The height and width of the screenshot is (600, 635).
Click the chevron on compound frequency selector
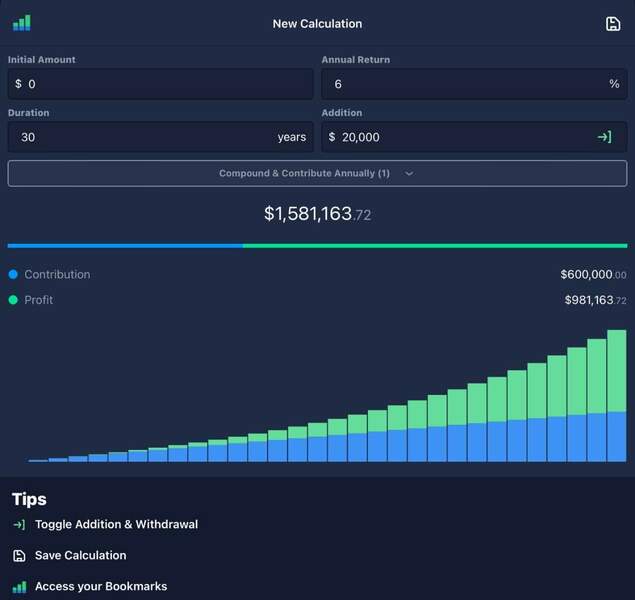point(409,173)
